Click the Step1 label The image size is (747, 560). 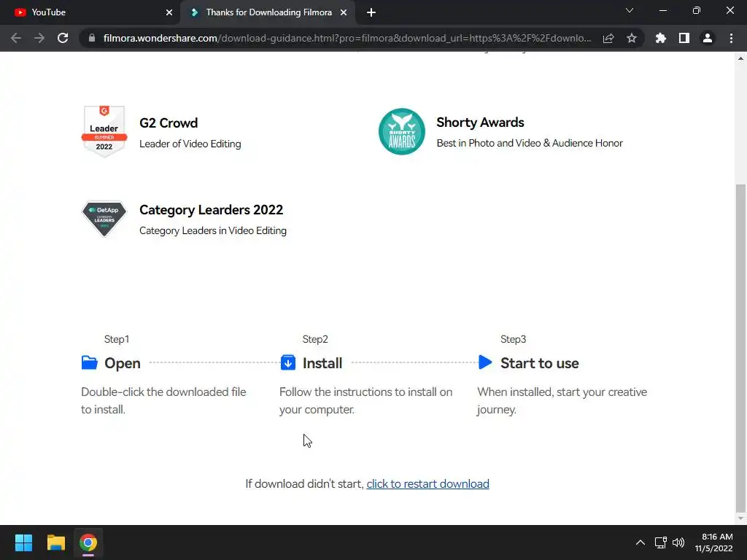(x=116, y=339)
